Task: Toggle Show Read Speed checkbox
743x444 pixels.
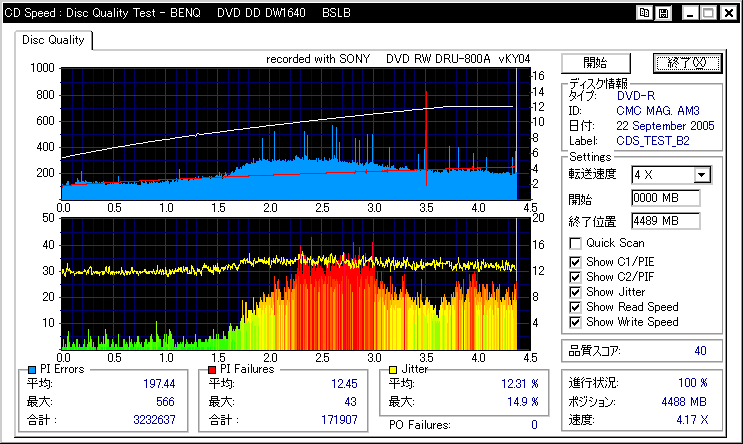Action: tap(575, 307)
